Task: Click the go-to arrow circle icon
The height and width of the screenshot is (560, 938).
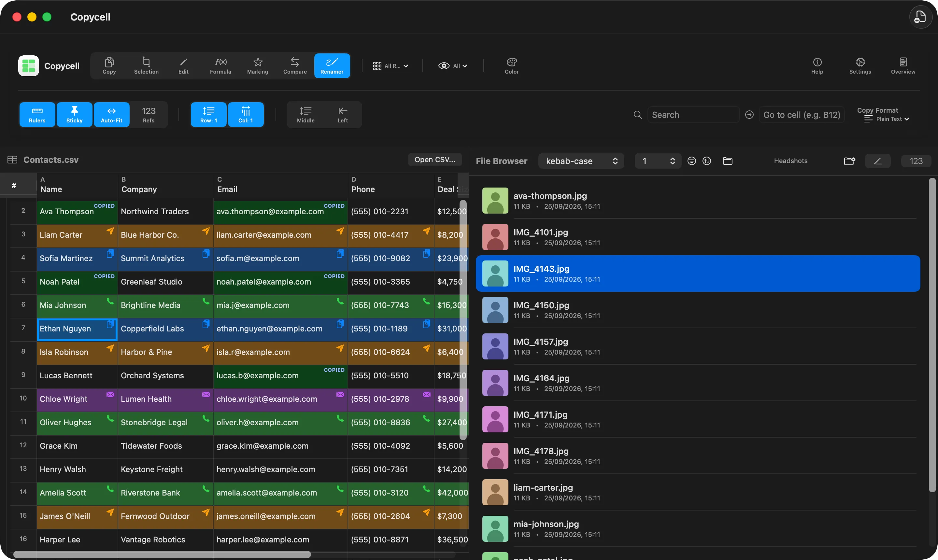Action: 749,115
